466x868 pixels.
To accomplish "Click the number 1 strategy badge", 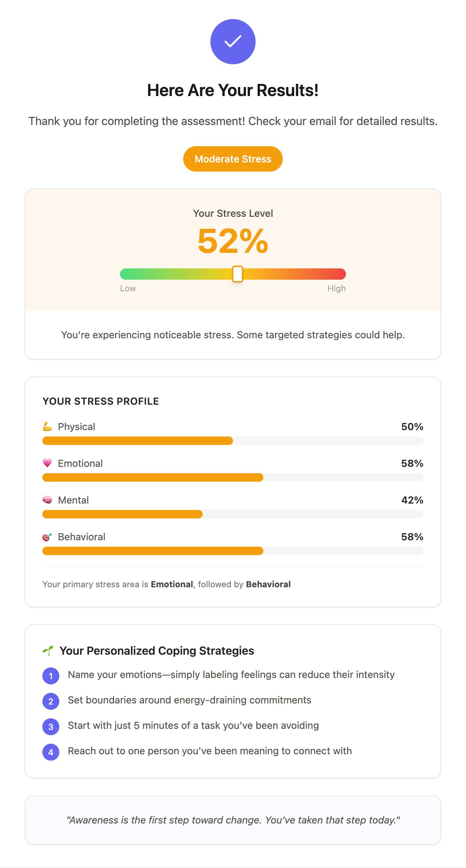I will click(x=51, y=676).
